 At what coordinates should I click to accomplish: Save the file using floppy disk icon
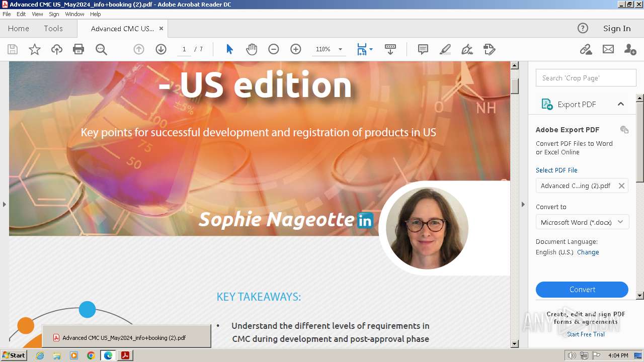(13, 49)
